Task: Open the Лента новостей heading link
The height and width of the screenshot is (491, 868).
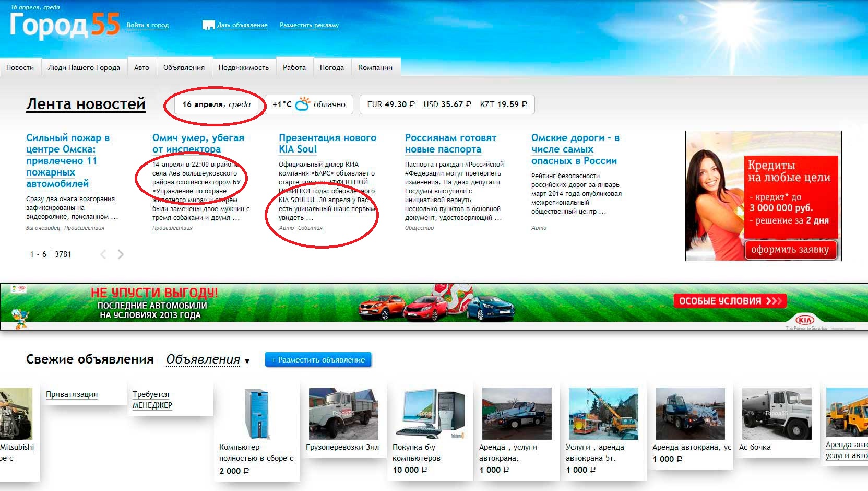Action: [86, 104]
